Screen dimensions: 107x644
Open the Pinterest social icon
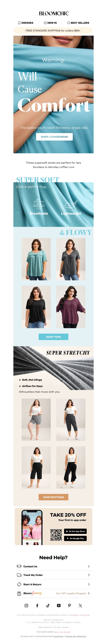(x=69, y=605)
